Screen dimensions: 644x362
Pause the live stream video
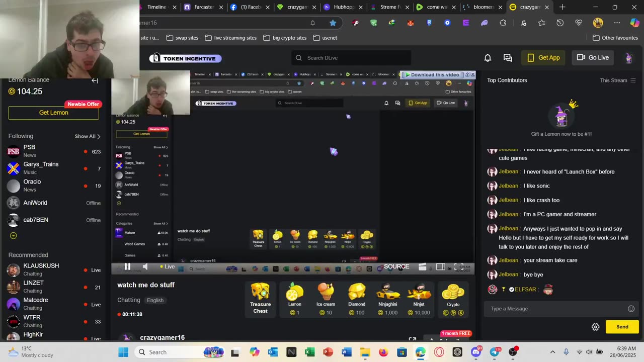(x=127, y=267)
